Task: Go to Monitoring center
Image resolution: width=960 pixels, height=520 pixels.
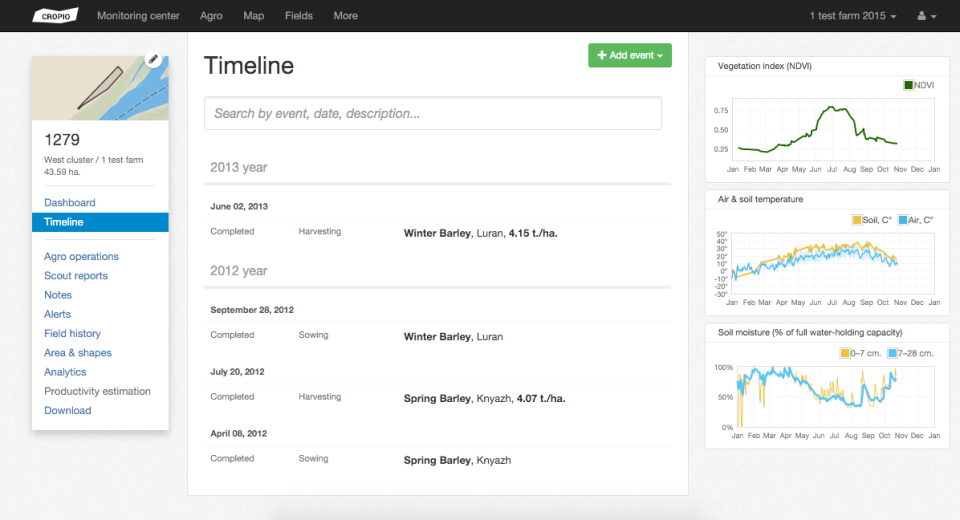Action: point(138,16)
